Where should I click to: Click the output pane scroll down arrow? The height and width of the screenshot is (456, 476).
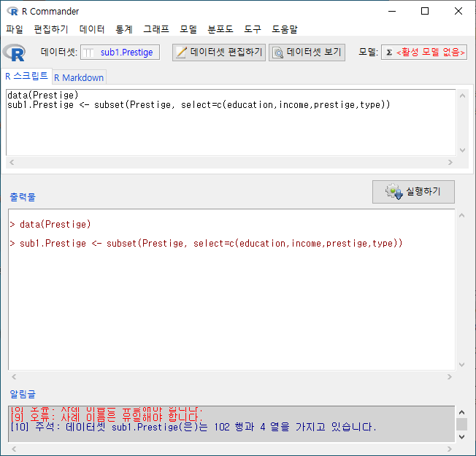[461, 365]
